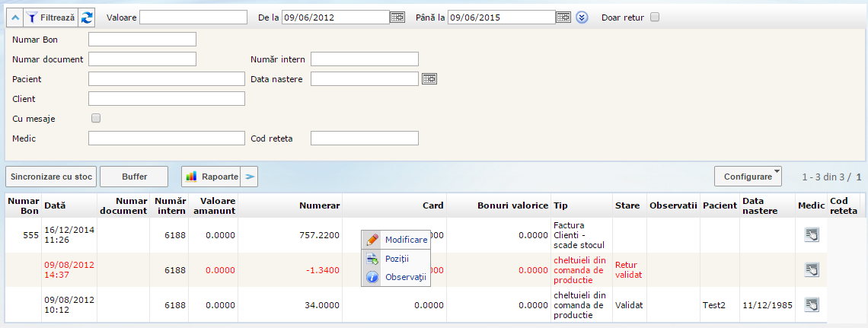Focus the Numar Bon input field
The height and width of the screenshot is (328, 868).
pos(142,40)
